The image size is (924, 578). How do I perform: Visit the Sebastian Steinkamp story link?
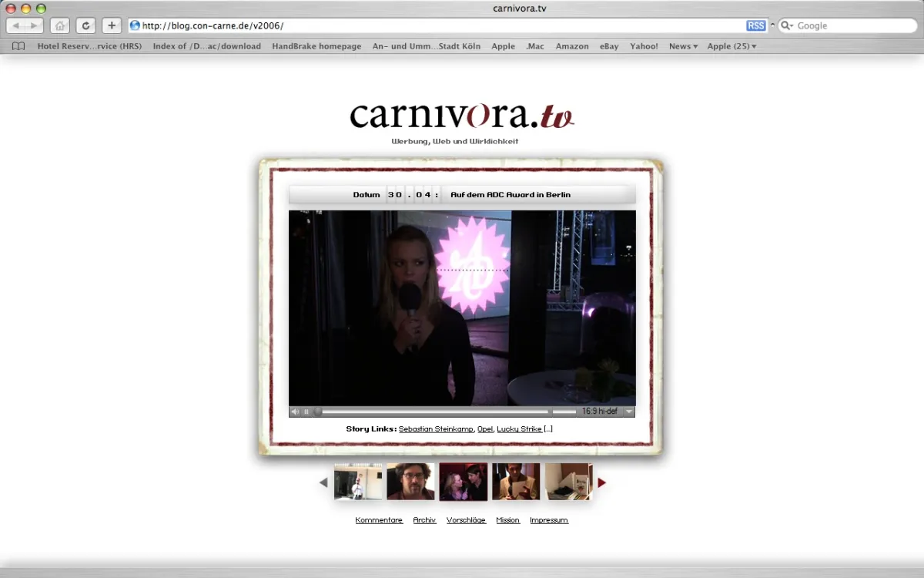(x=437, y=428)
